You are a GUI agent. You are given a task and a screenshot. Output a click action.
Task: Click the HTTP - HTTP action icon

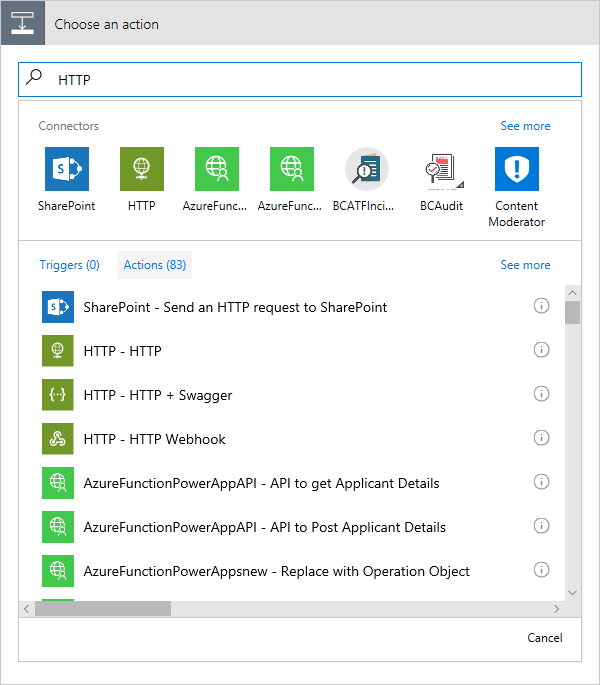[x=58, y=351]
